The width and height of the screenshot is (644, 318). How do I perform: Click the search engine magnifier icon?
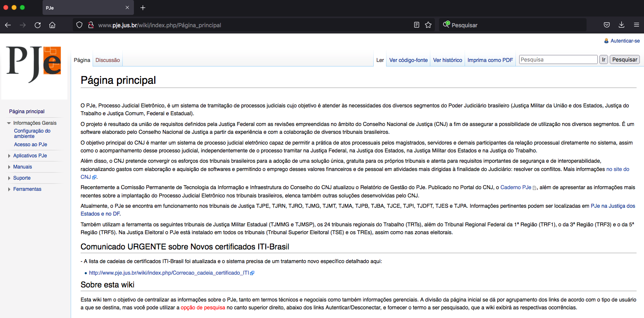click(446, 25)
